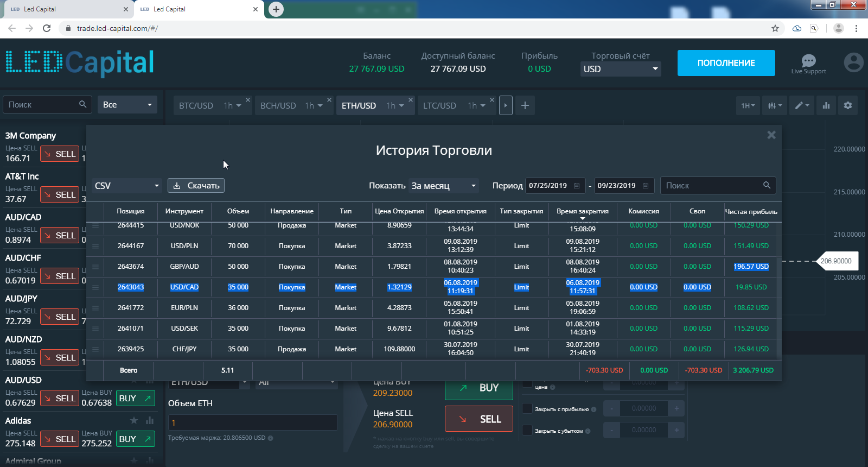Sort table by Время закрытия column
The image size is (868, 467).
[x=583, y=211]
